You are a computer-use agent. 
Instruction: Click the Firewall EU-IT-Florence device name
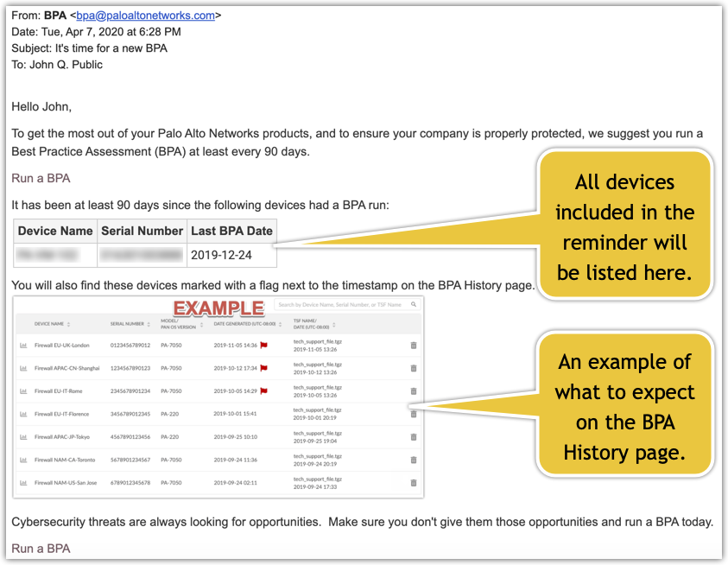(x=62, y=414)
